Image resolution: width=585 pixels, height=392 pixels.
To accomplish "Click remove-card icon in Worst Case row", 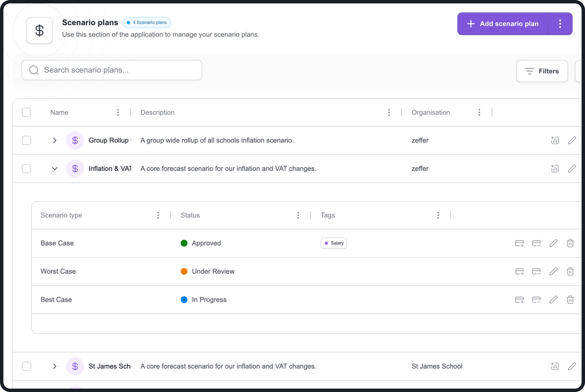I will [x=536, y=271].
